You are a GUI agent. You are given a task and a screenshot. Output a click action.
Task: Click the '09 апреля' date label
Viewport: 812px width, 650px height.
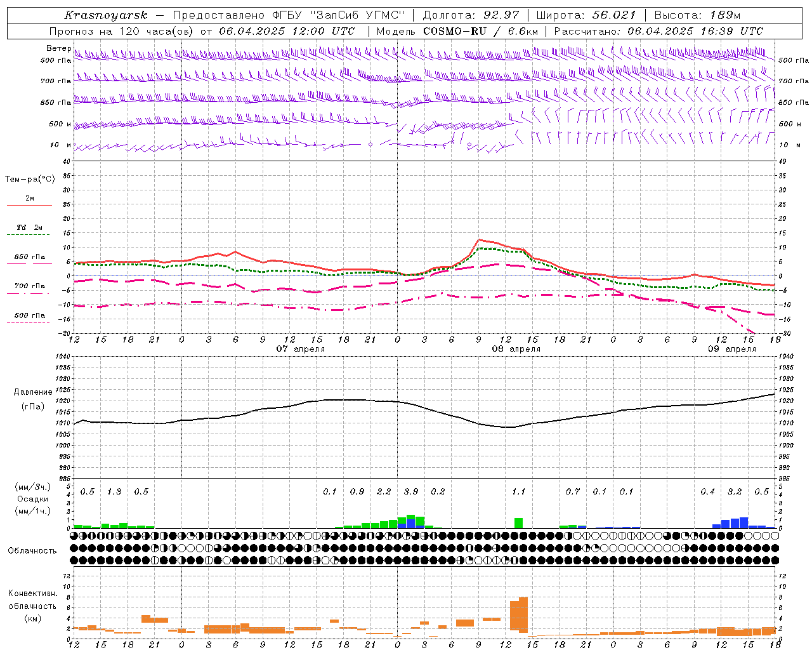[x=732, y=349]
